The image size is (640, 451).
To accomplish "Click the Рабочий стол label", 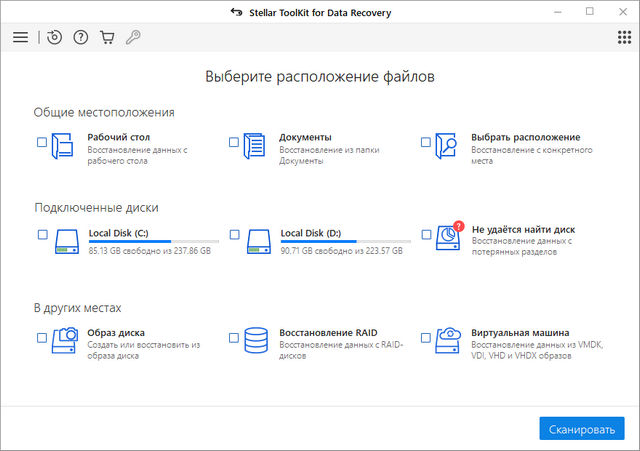I will tap(118, 138).
